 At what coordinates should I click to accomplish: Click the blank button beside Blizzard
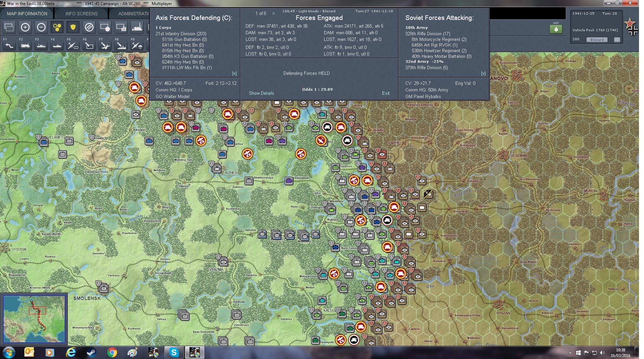coord(617,40)
